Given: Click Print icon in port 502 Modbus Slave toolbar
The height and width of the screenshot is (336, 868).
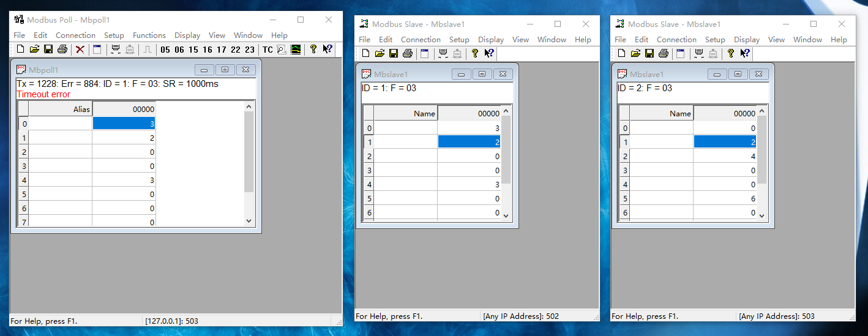Looking at the screenshot, I should (407, 53).
